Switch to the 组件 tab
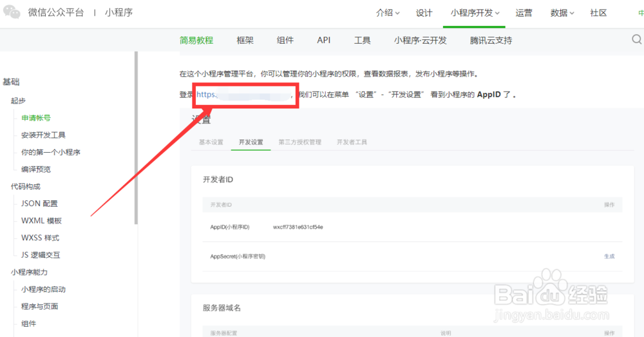The image size is (644, 337). (285, 41)
